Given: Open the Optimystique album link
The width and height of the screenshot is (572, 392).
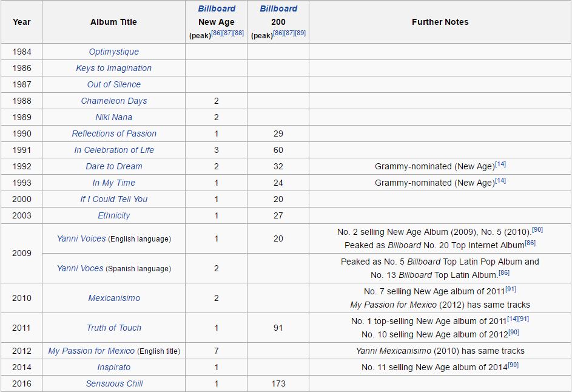Looking at the screenshot, I should (x=113, y=52).
